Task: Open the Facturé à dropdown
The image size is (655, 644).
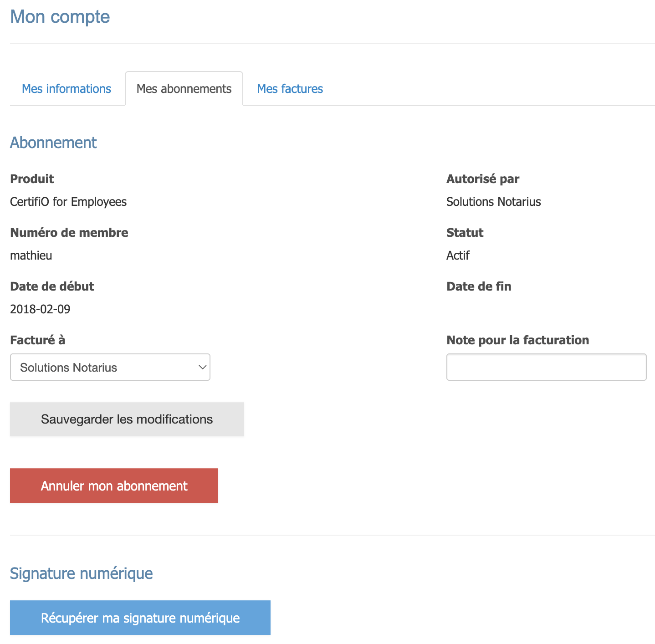Action: coord(110,367)
